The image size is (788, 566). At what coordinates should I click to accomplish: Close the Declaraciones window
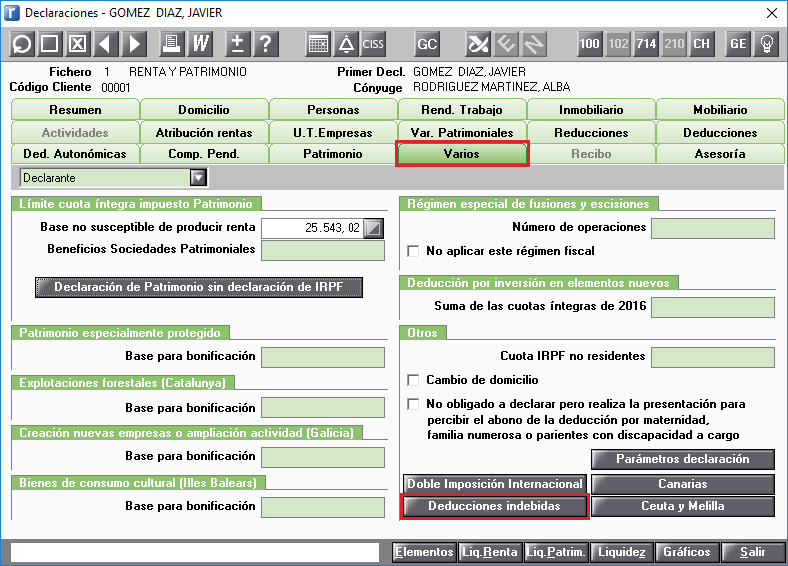point(772,13)
